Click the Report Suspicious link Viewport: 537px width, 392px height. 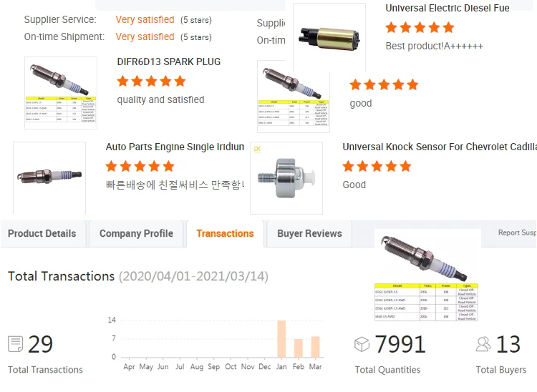pos(517,232)
